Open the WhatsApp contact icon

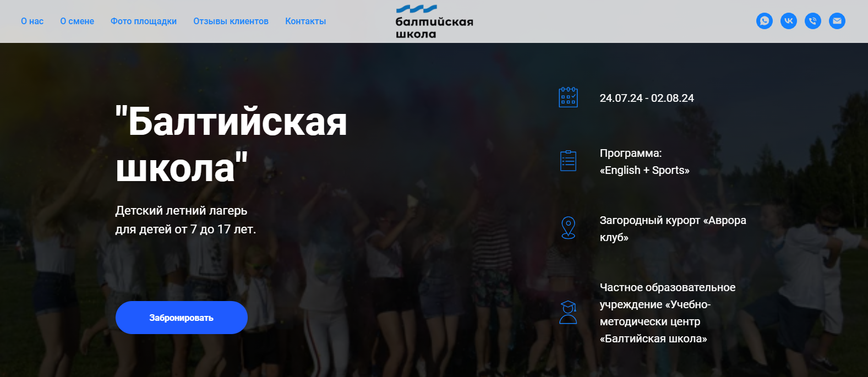point(765,21)
